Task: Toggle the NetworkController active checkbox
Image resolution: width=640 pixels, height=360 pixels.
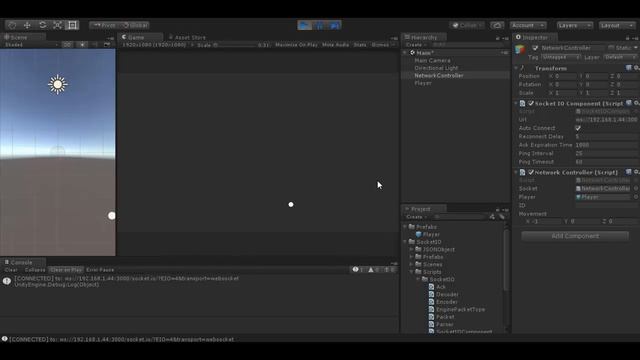Action: pyautogui.click(x=535, y=48)
